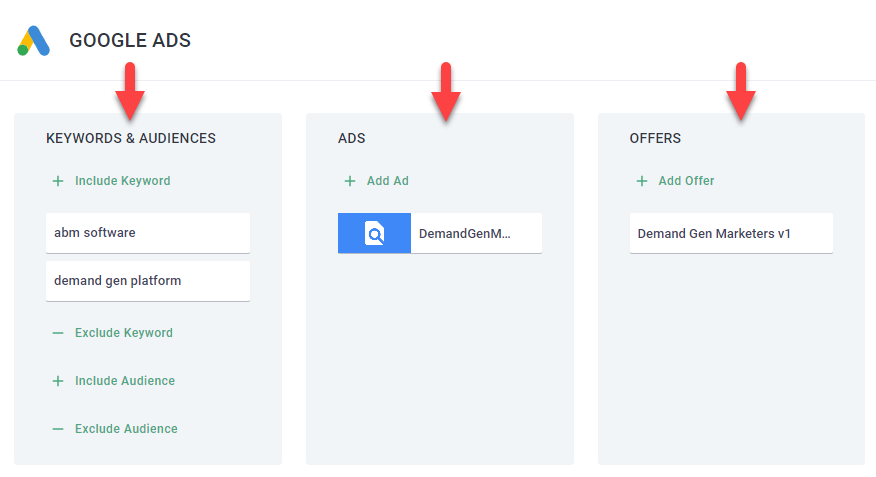Click the Keywords & Audiences panel heading

[x=131, y=138]
